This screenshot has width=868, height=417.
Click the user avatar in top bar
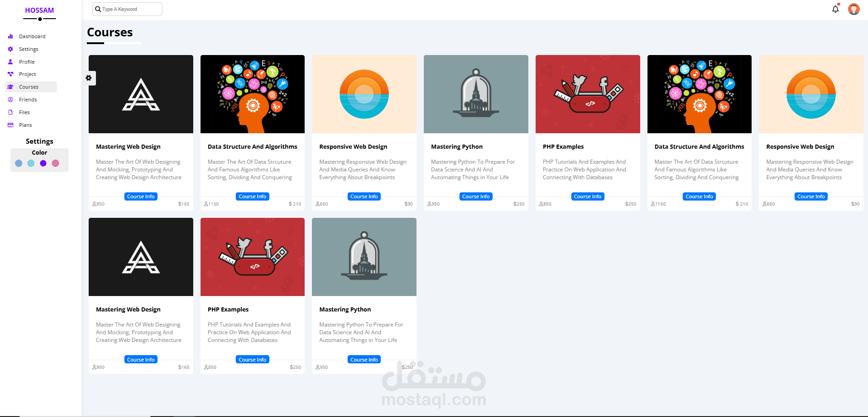pos(854,9)
